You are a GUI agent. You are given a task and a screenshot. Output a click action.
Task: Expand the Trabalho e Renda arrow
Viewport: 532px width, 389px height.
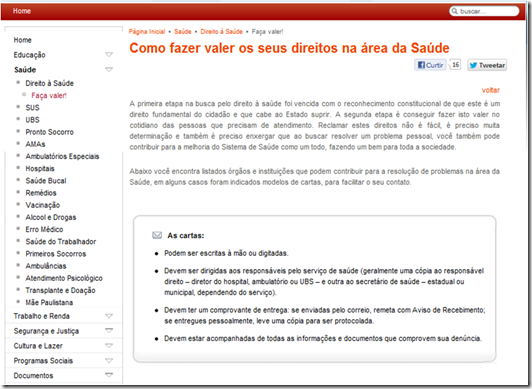[x=109, y=316]
